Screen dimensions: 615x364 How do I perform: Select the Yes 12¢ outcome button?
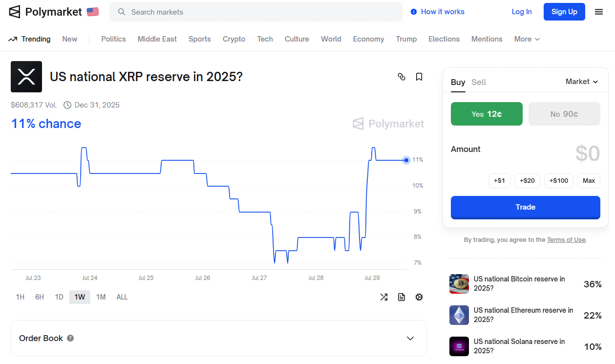pos(487,113)
